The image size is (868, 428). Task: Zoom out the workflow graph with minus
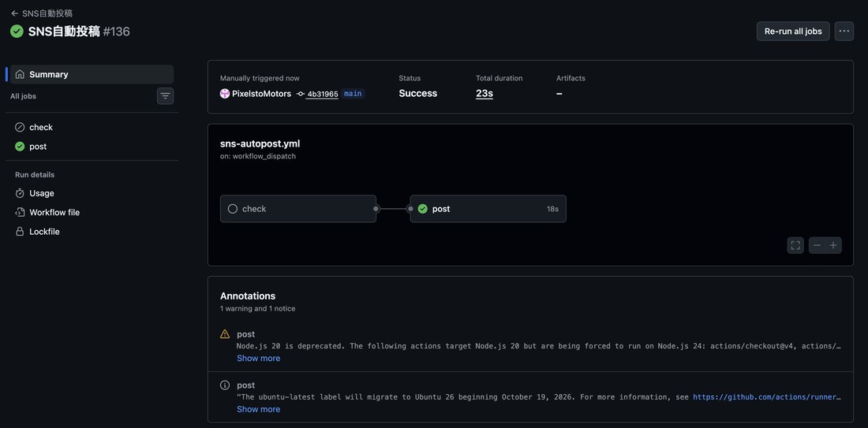(x=817, y=245)
